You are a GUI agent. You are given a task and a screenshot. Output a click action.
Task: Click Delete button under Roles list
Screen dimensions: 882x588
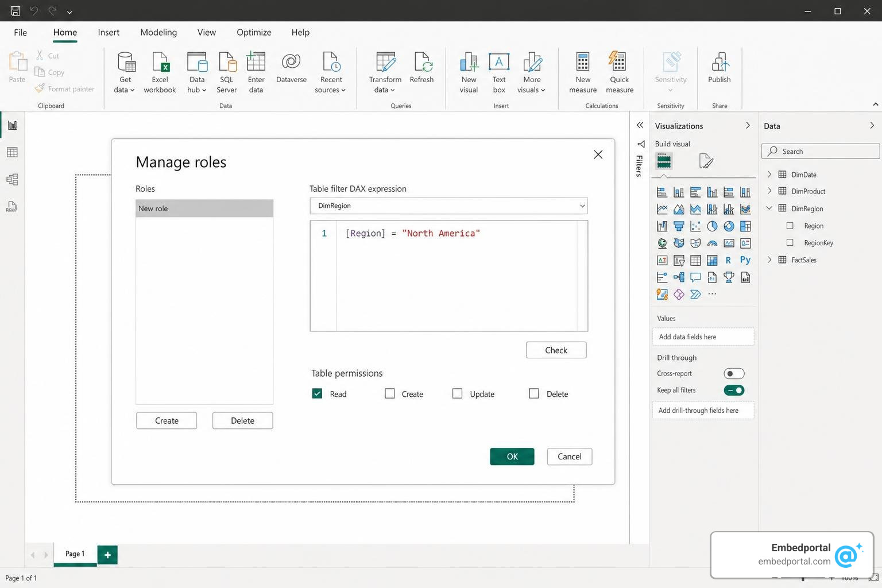[242, 420]
